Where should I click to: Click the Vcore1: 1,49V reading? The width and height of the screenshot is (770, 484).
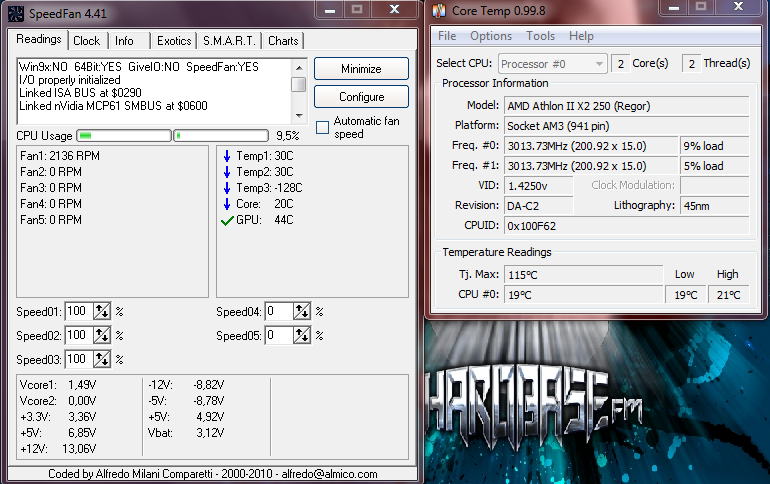tap(58, 385)
